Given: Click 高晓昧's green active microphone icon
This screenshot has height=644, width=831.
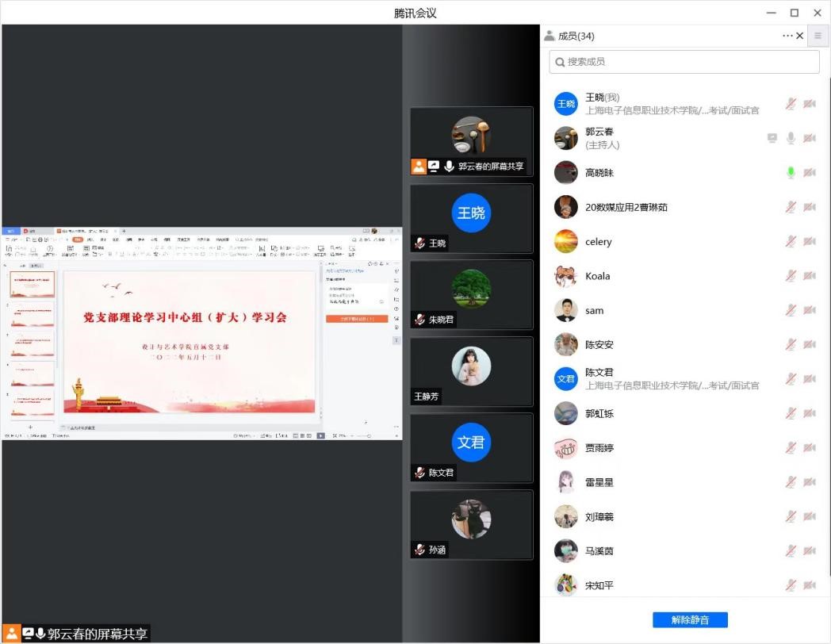Looking at the screenshot, I should (x=791, y=173).
